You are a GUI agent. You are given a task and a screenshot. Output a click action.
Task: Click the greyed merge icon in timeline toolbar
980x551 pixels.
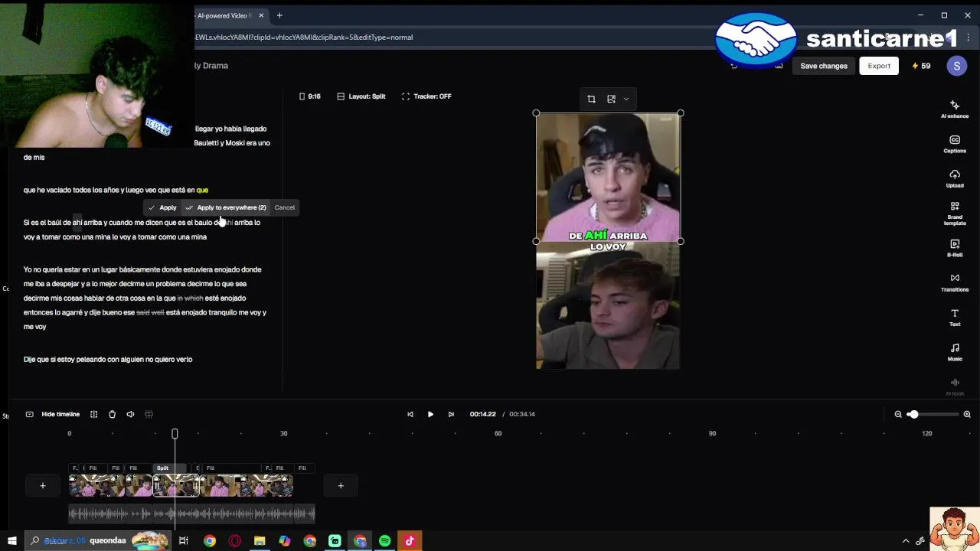click(x=149, y=414)
